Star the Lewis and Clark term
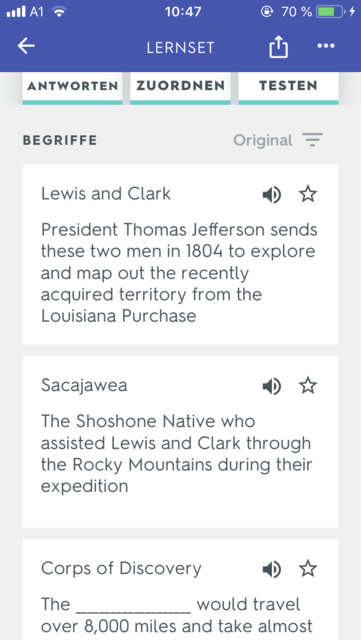This screenshot has width=361, height=640. [x=308, y=194]
